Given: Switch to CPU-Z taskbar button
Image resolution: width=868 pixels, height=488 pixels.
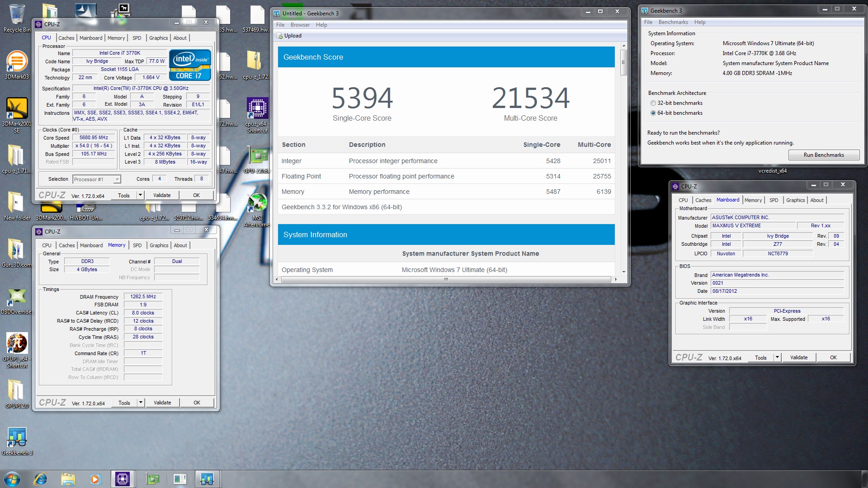Looking at the screenshot, I should [123, 479].
